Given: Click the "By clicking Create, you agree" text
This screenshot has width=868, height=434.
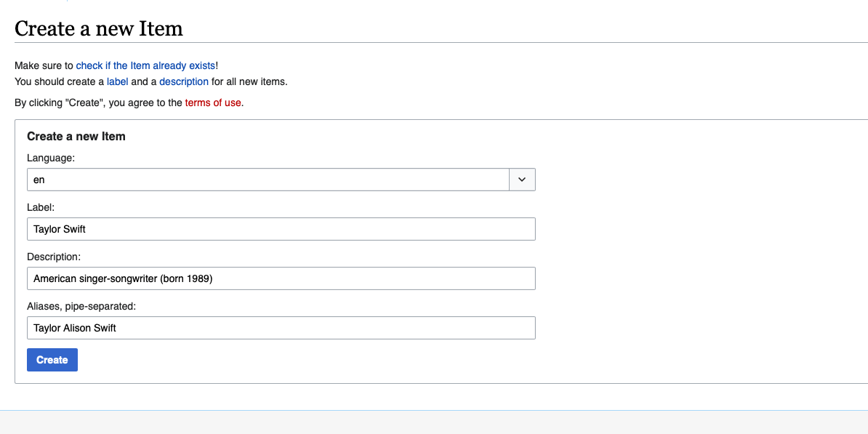Looking at the screenshot, I should (x=98, y=103).
